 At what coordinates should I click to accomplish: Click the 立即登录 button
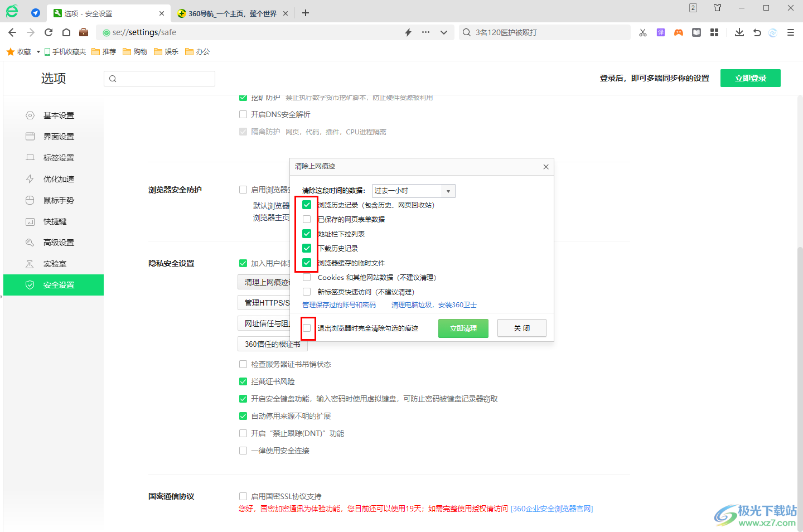750,78
